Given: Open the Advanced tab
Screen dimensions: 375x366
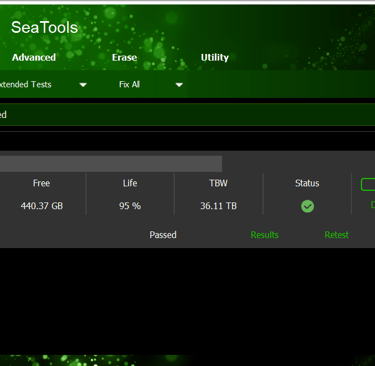Looking at the screenshot, I should (34, 57).
